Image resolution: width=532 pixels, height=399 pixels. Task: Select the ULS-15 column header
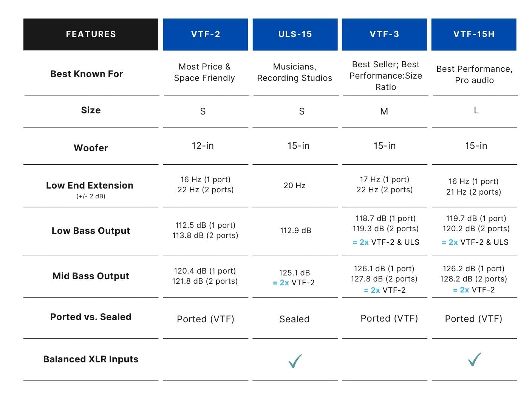point(295,34)
